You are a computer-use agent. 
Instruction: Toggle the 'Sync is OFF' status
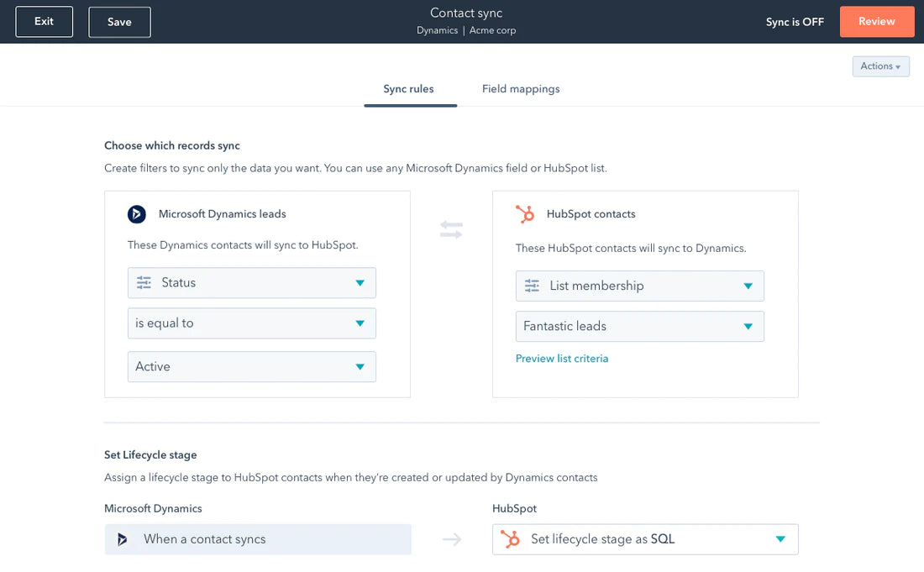coord(795,22)
